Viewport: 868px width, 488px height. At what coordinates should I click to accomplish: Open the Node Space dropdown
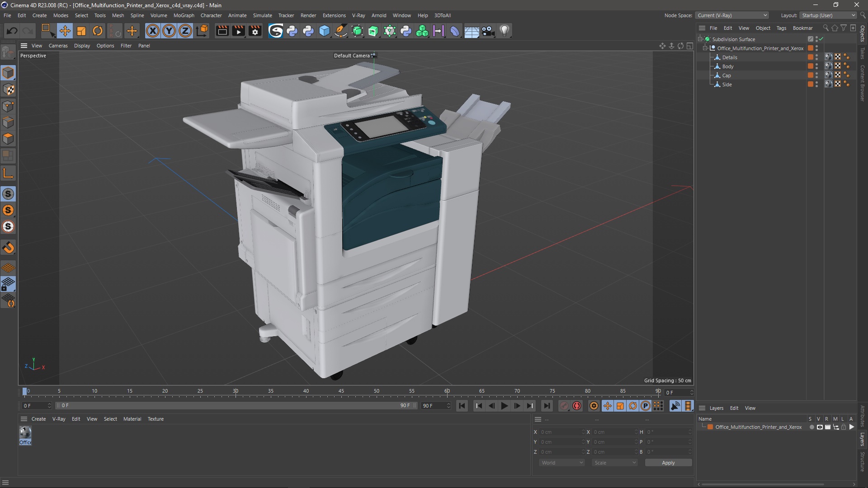(x=731, y=15)
